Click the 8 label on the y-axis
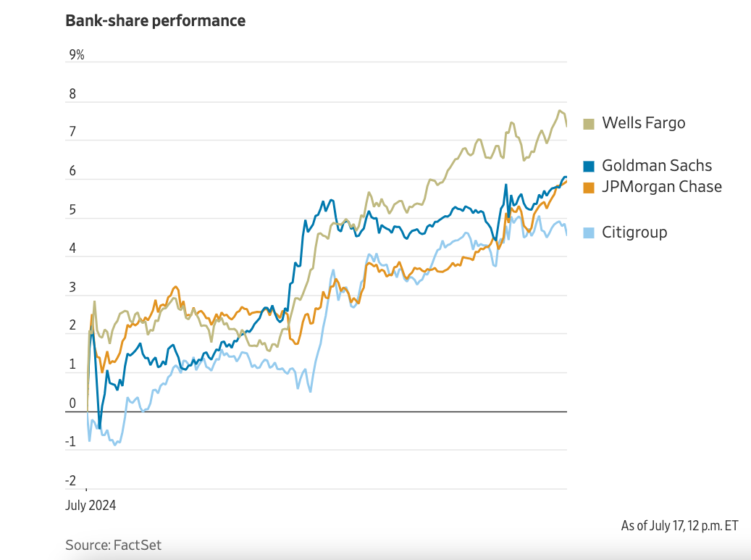751x560 pixels. click(x=72, y=94)
